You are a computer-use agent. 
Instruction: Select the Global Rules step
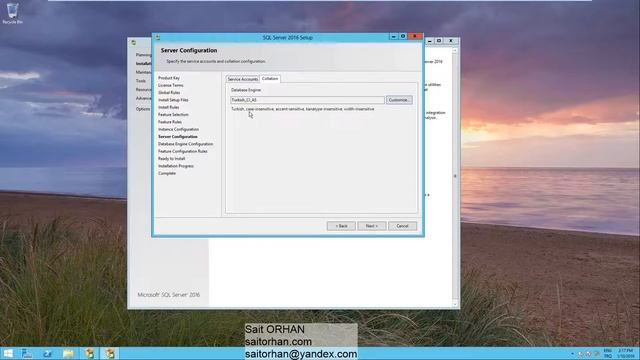click(169, 93)
